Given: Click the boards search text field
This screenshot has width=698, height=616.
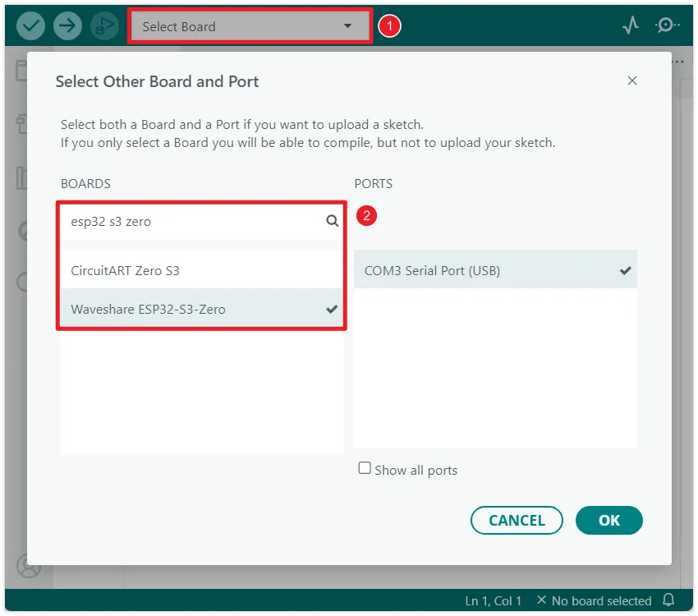Looking at the screenshot, I should tap(193, 221).
